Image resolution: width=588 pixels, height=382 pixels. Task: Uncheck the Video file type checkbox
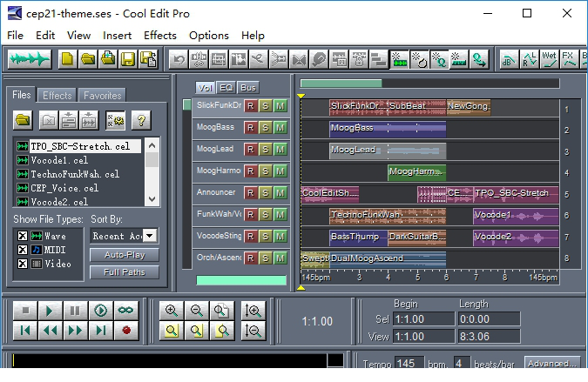click(23, 264)
